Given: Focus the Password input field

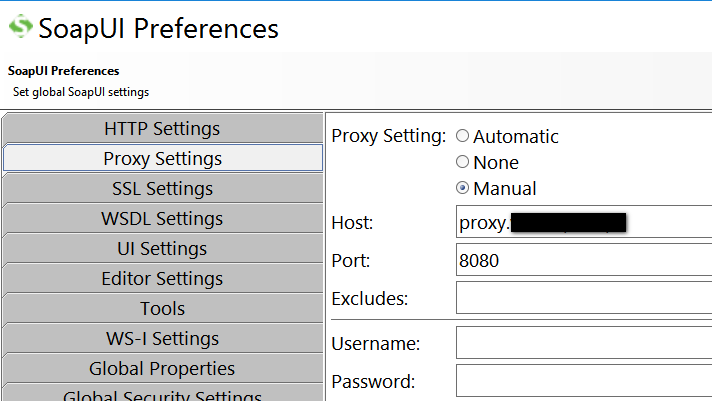Looking at the screenshot, I should (x=583, y=381).
